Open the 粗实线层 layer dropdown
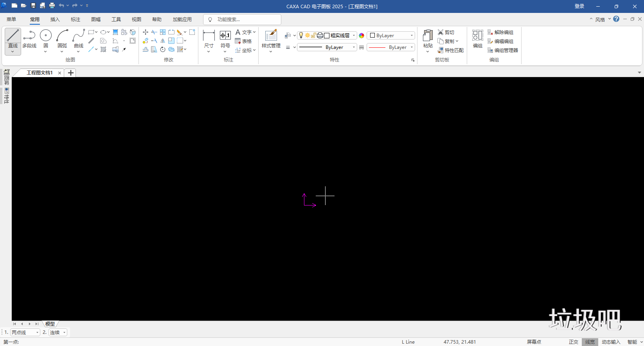This screenshot has width=644, height=346. click(x=354, y=36)
